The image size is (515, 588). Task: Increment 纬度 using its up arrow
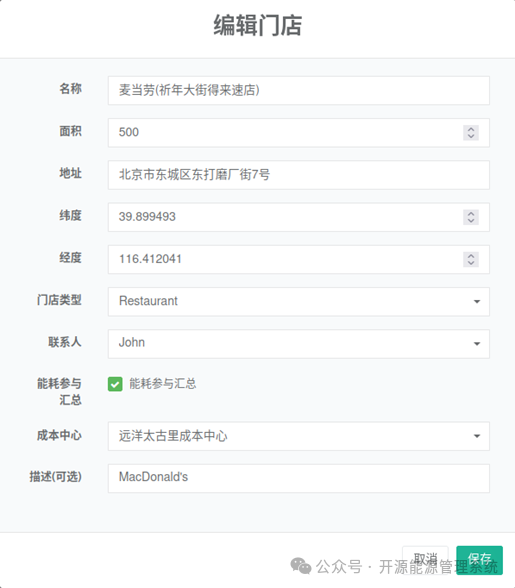coord(471,213)
